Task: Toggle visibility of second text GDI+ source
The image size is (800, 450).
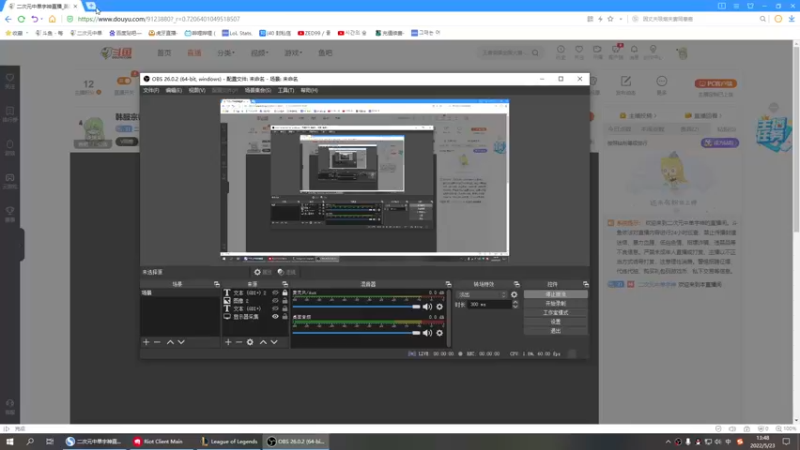Action: 275,309
